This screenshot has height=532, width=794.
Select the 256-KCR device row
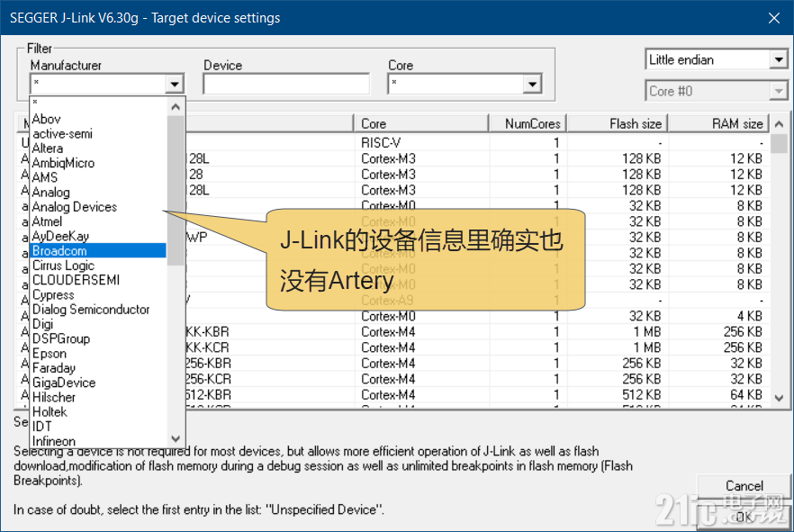(393, 379)
